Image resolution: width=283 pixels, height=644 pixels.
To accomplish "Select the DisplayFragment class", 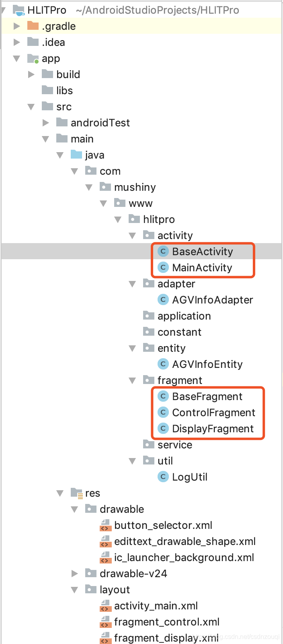I will (213, 428).
